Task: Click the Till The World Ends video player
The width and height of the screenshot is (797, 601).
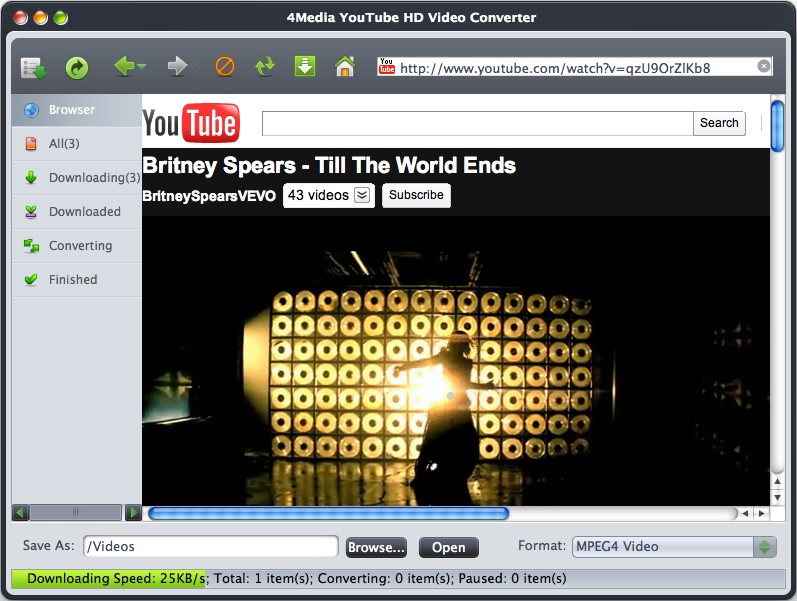Action: pos(456,361)
